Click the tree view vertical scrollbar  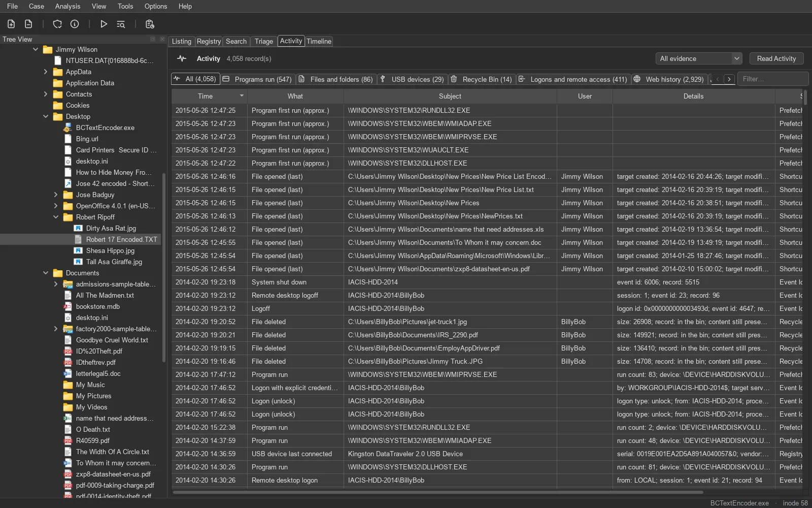pyautogui.click(x=164, y=268)
